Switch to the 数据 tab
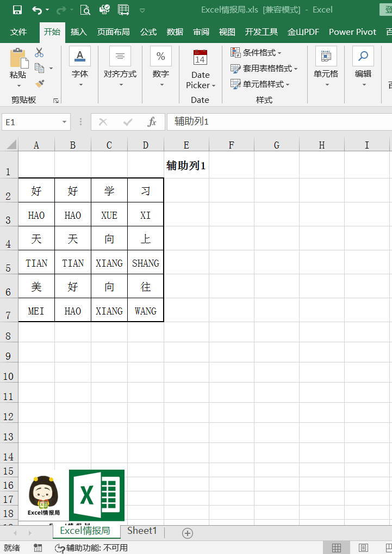This screenshot has width=392, height=554. 175,32
